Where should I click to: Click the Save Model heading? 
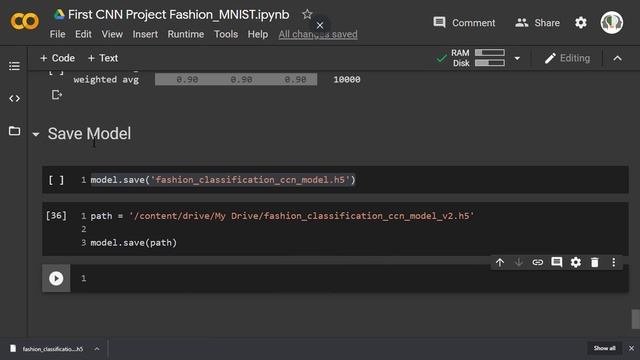pos(89,133)
